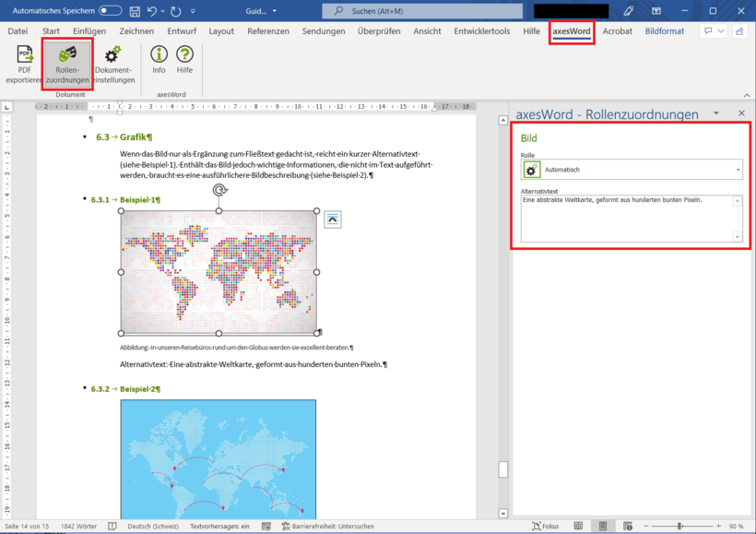
Task: Open the Datei tab
Action: [x=18, y=30]
